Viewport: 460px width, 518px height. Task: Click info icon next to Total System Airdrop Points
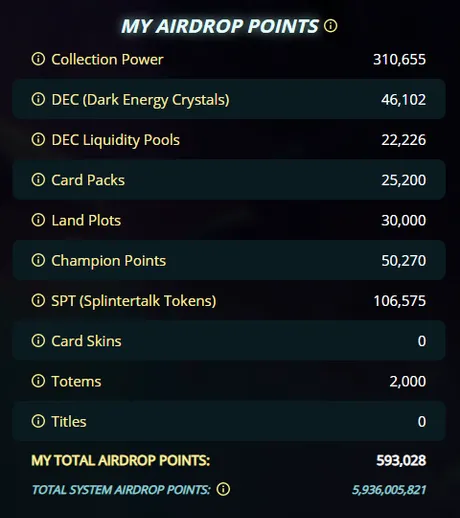tap(223, 489)
